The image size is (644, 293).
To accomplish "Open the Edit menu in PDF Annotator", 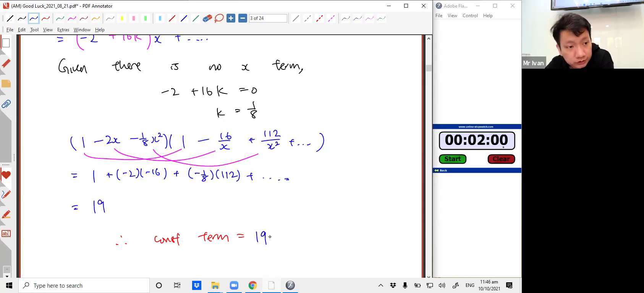I will 22,30.
